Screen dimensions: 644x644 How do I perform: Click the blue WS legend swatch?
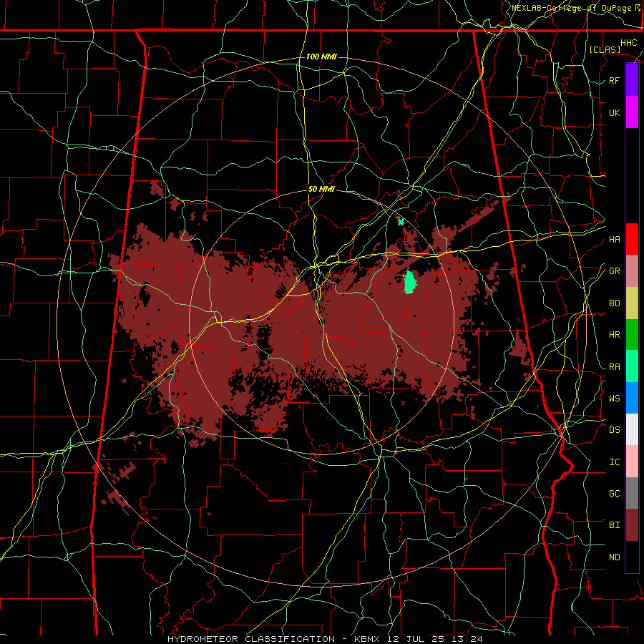click(632, 398)
